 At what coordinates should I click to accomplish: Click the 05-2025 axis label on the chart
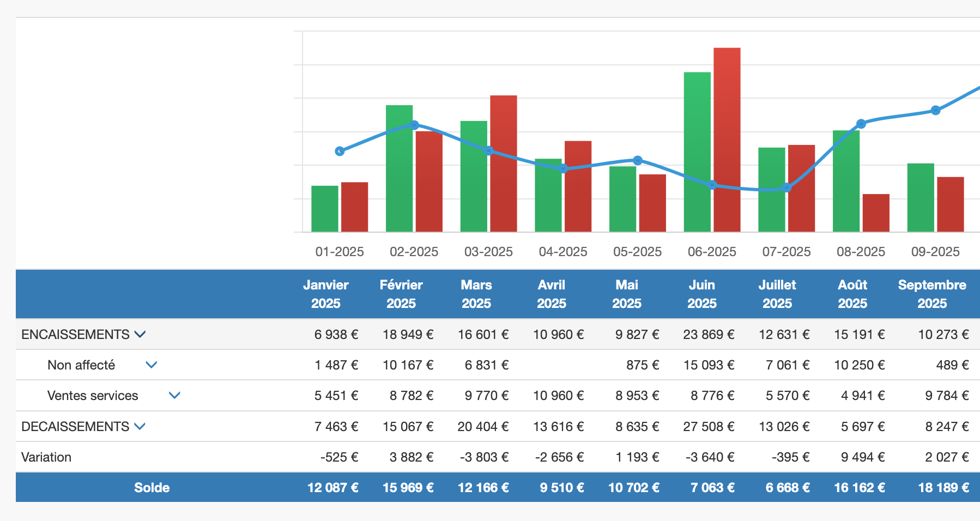point(637,252)
